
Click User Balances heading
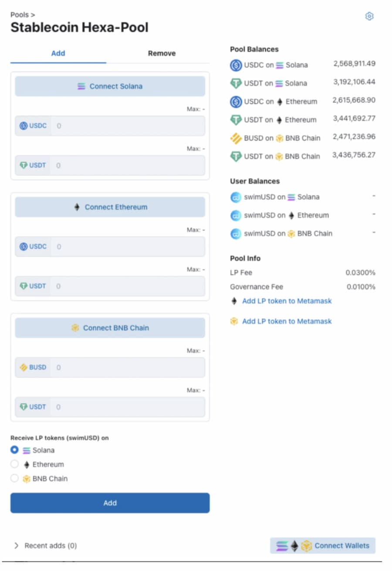click(x=255, y=181)
